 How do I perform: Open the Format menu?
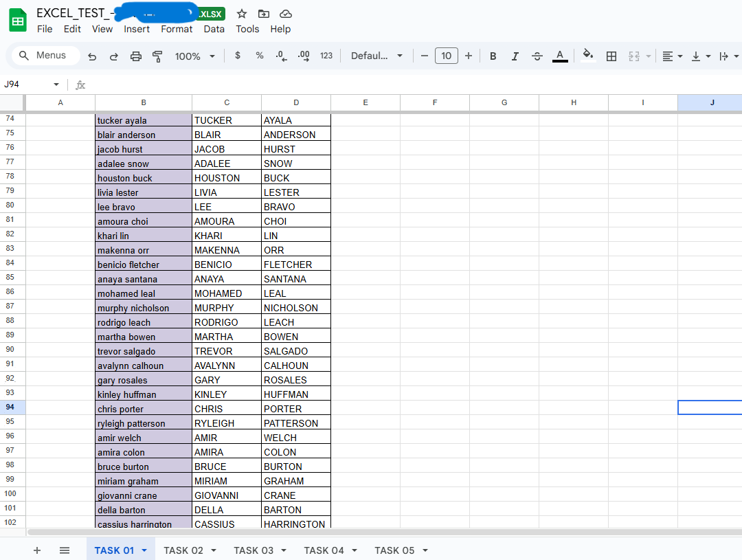pos(177,29)
